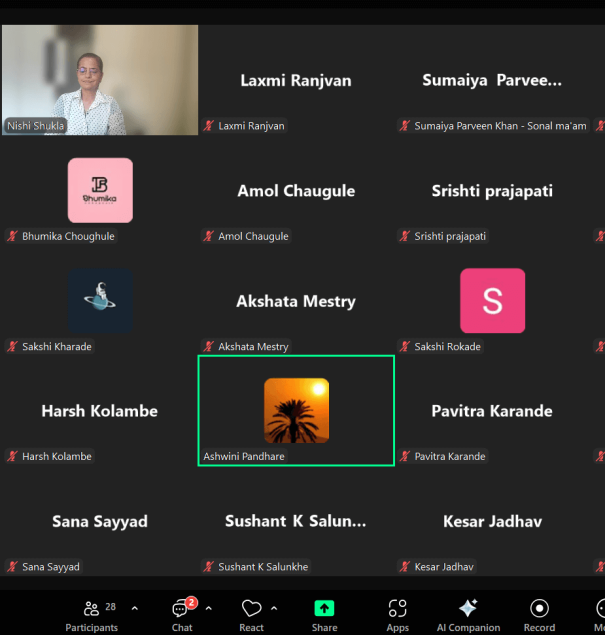Viewport: 605px width, 635px height.
Task: Select Nishi Shukla's video tile
Action: pyautogui.click(x=100, y=80)
